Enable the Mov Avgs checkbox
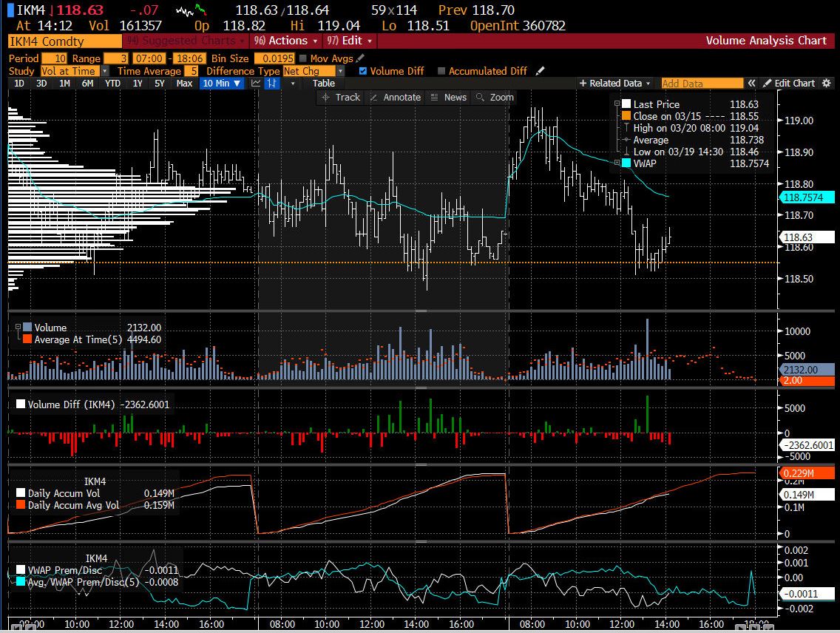Screen dimensions: 840x633 (x=303, y=58)
